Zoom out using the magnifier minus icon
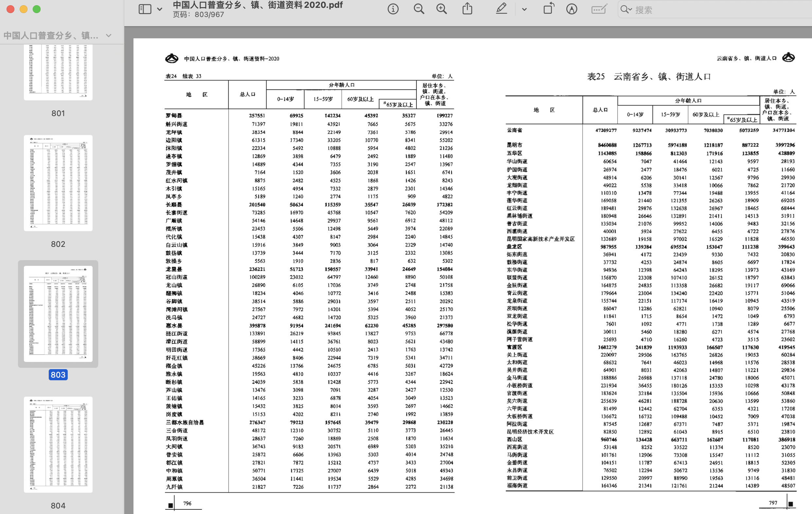The image size is (812, 514). [419, 9]
